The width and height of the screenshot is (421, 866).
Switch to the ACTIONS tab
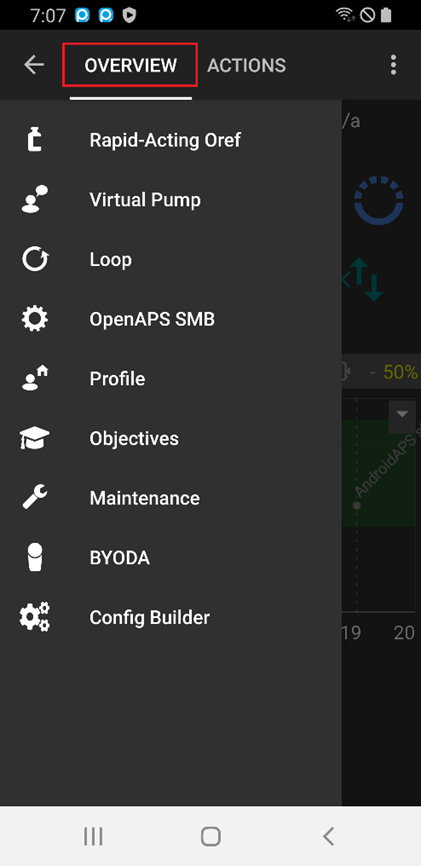coord(246,65)
